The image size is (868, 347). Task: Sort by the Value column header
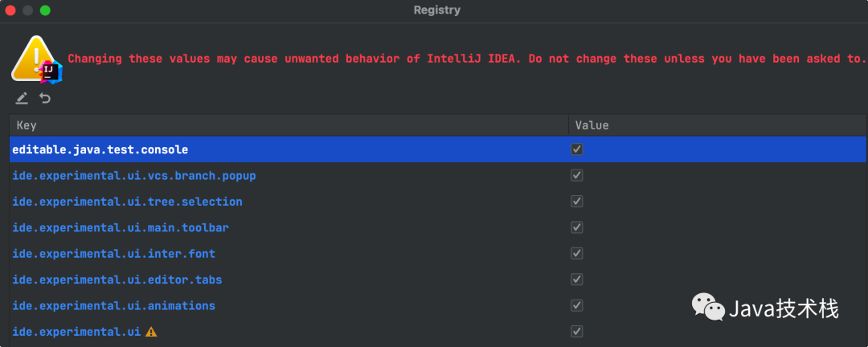click(x=718, y=125)
